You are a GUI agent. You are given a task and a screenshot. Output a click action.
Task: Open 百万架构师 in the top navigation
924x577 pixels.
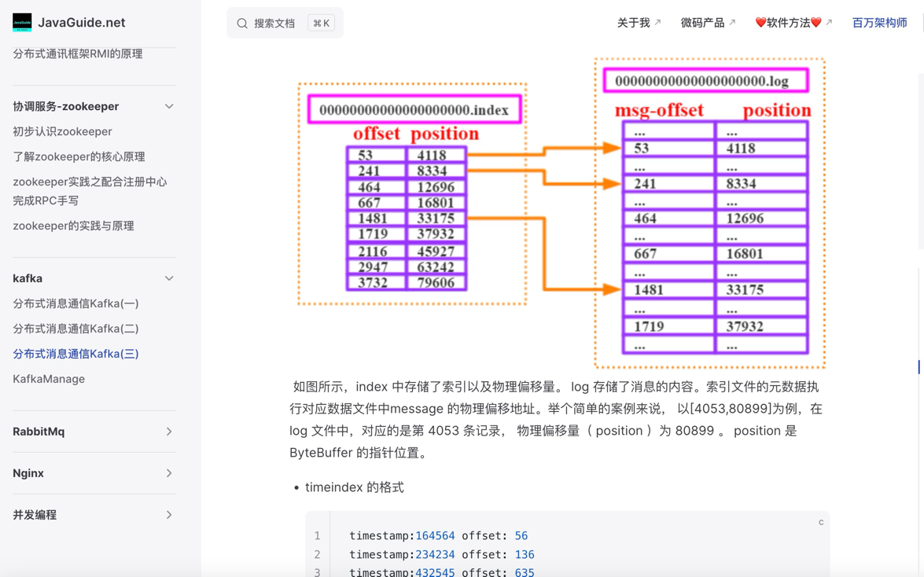[879, 22]
